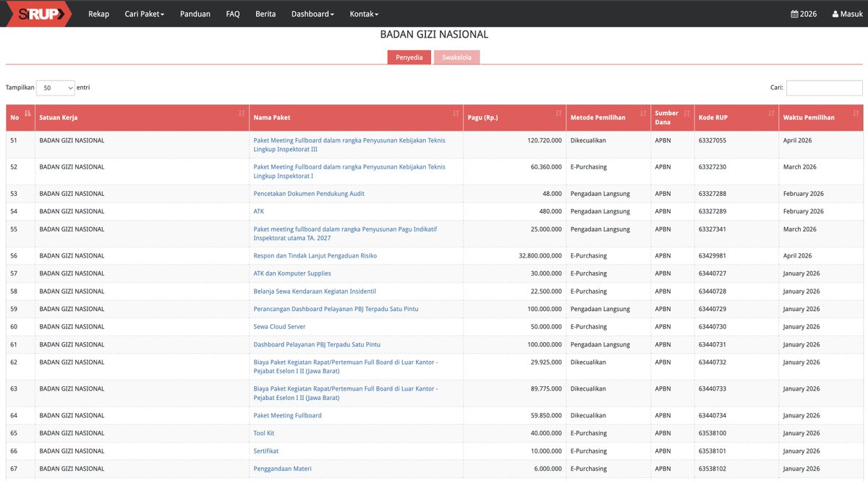Select Pagu value 120.720.000
Screen dimensions: 868x481
pyautogui.click(x=545, y=140)
